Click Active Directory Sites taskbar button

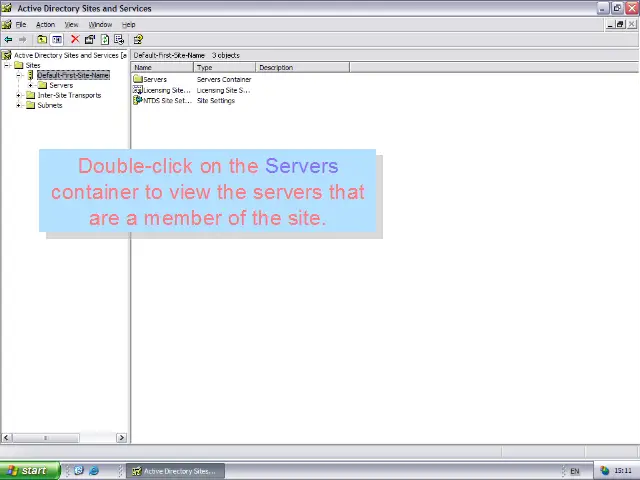tap(175, 471)
